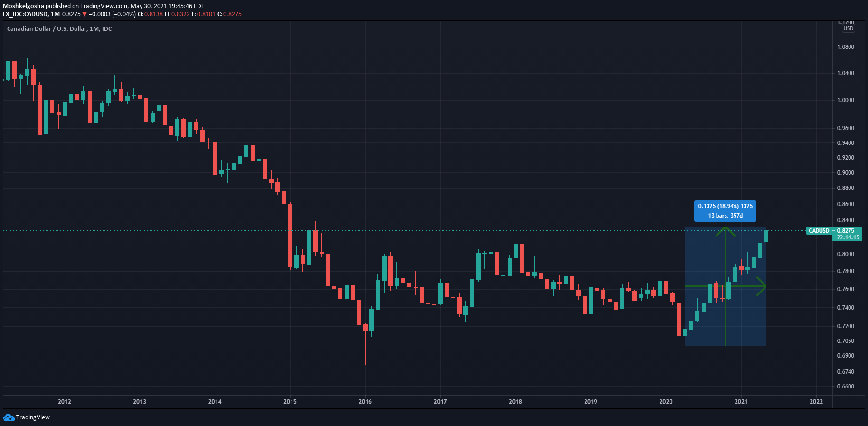868x426 pixels.
Task: Click the 0.8800 price axis label
Action: click(845, 188)
